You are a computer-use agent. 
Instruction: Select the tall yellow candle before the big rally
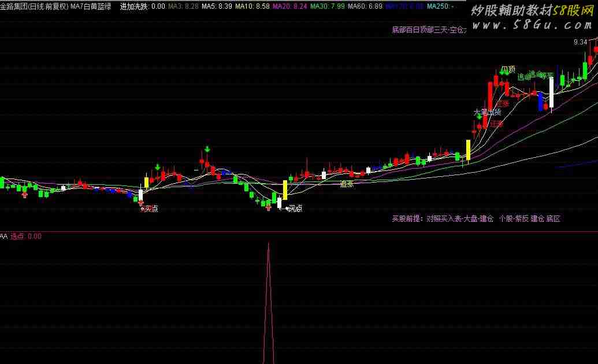tap(468, 150)
